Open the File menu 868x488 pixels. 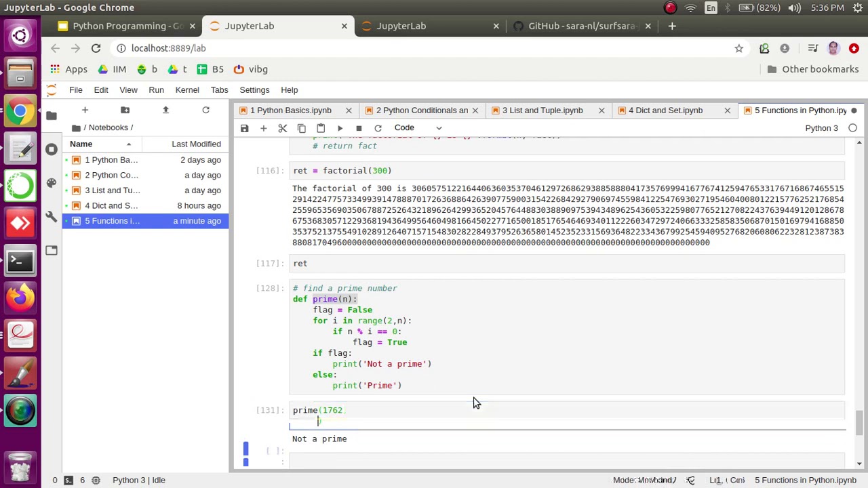76,90
